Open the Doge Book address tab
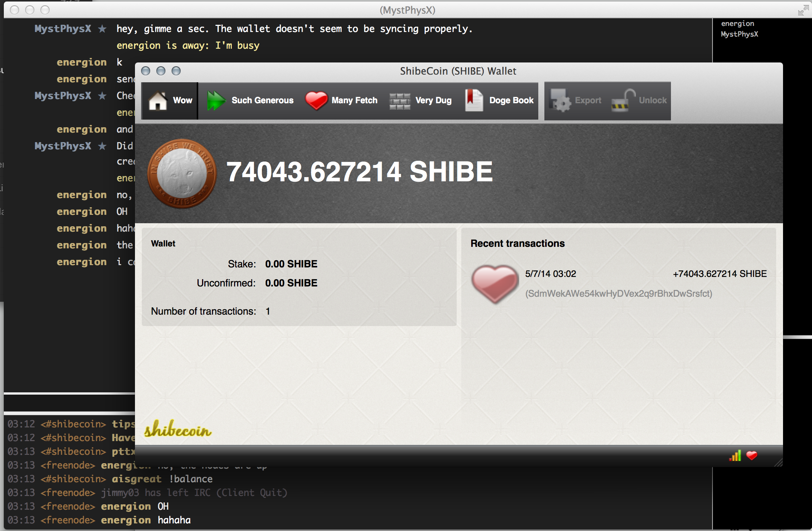 pos(499,101)
